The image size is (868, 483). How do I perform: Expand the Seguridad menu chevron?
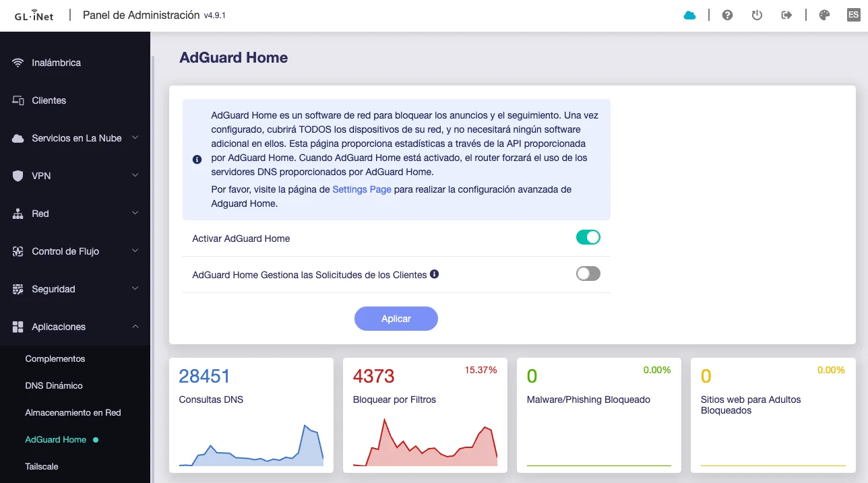[135, 289]
